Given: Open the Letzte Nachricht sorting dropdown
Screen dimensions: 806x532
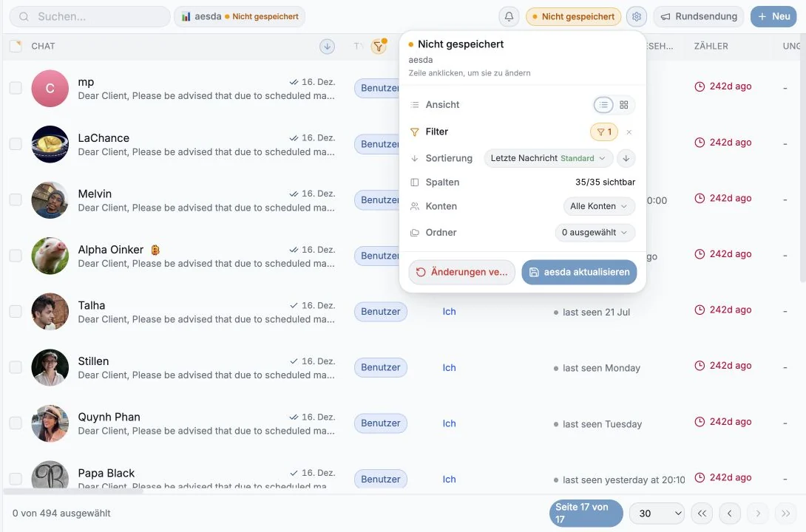Looking at the screenshot, I should tap(548, 158).
